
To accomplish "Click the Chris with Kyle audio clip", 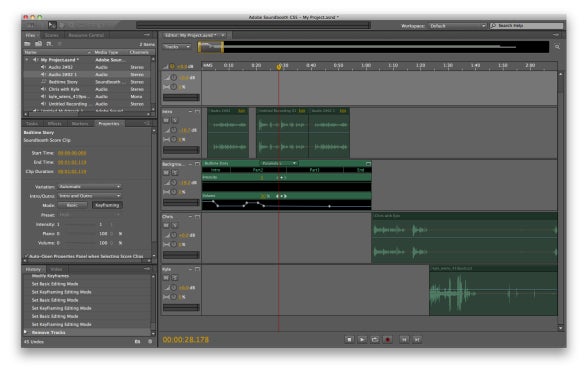I will click(465, 238).
